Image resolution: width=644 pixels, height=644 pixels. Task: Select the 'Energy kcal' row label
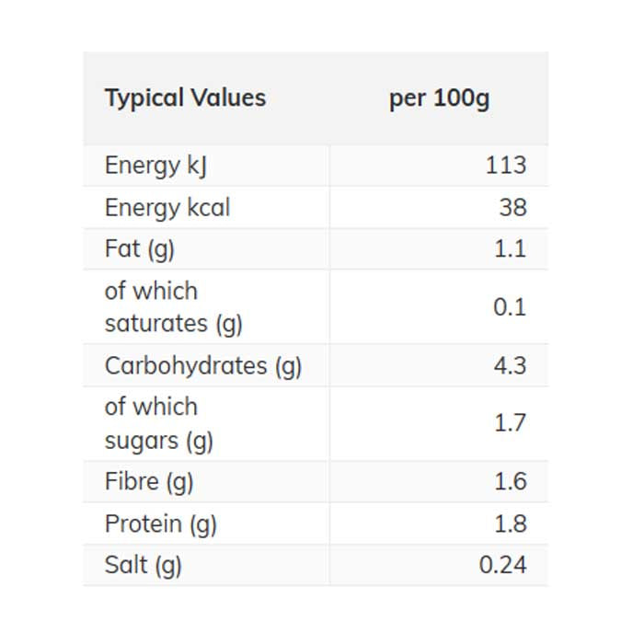point(167,208)
